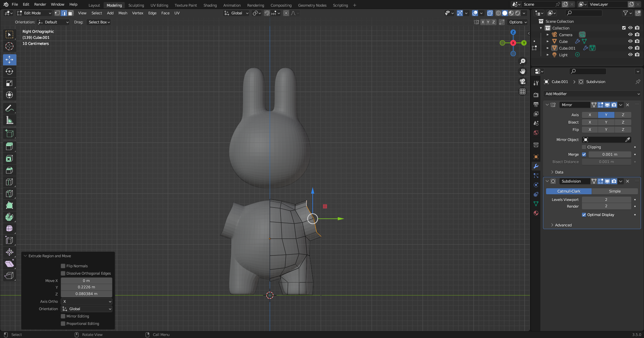Switch orthographic/perspective grid icon

click(x=523, y=91)
